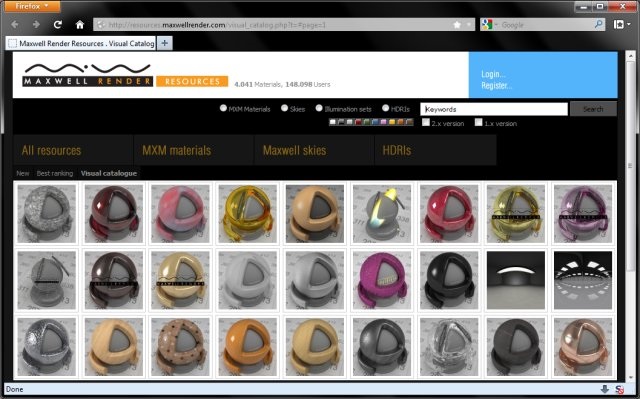Bookmark this page with the star icon

click(457, 25)
